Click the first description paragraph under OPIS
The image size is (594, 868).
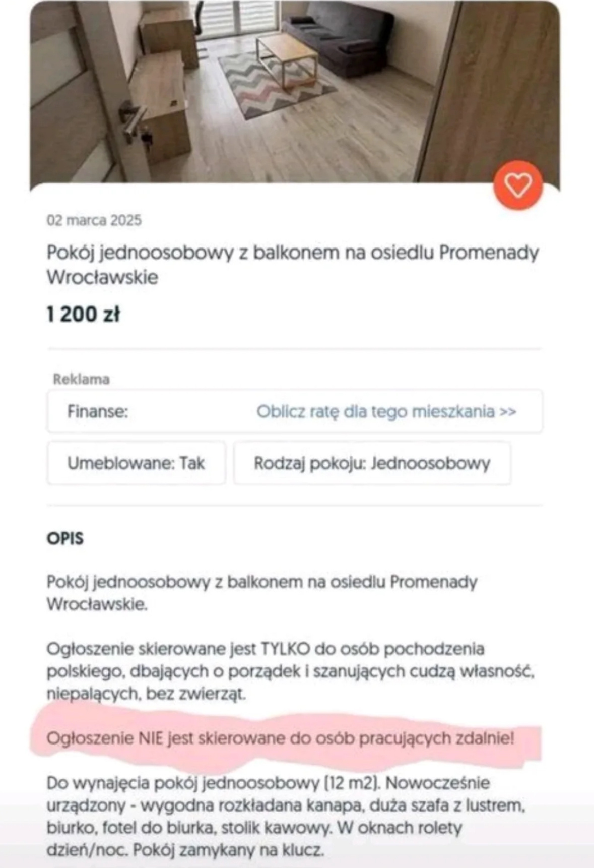pos(262,592)
